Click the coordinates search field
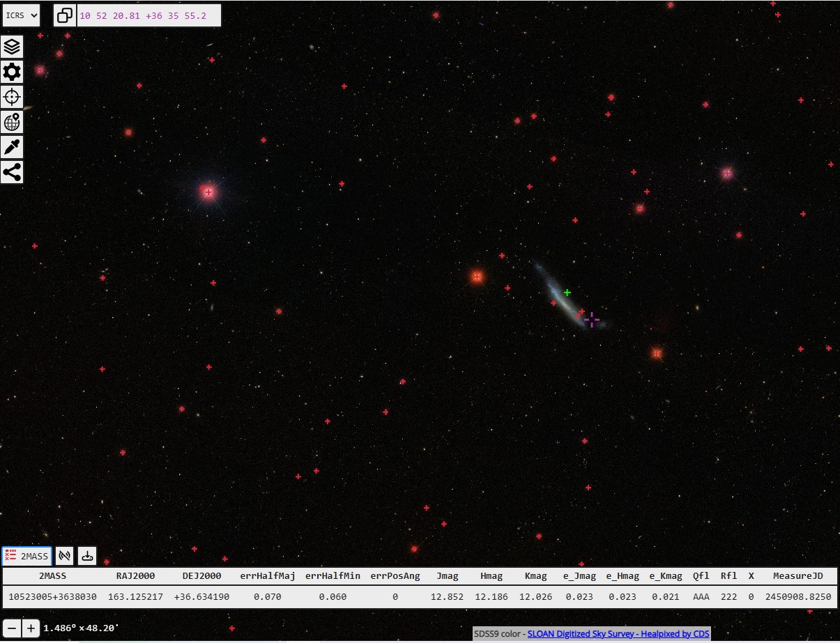 (x=148, y=15)
